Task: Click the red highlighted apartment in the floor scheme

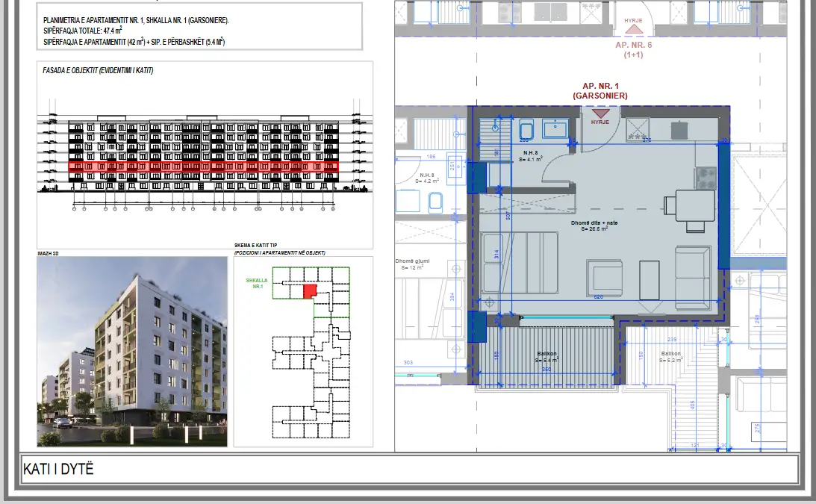Action: pos(311,290)
